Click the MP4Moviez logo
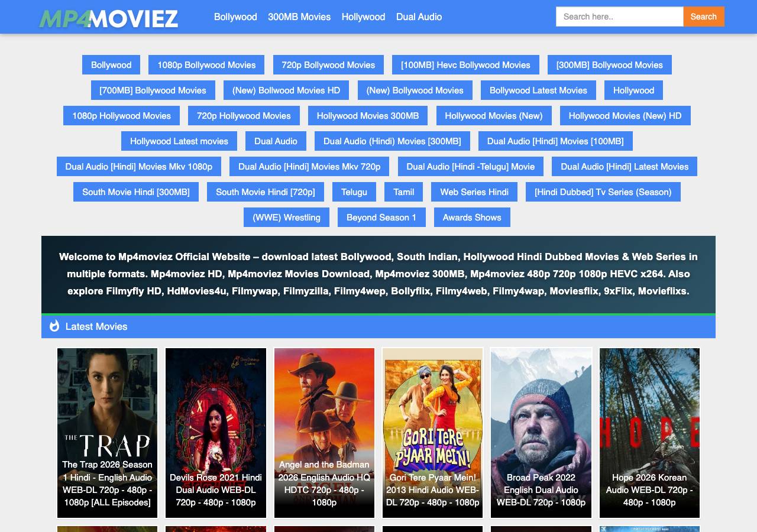This screenshot has width=757, height=532. pyautogui.click(x=108, y=18)
